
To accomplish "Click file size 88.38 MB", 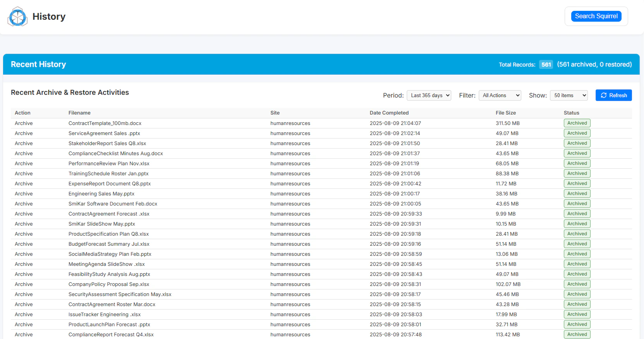I will pyautogui.click(x=507, y=174).
